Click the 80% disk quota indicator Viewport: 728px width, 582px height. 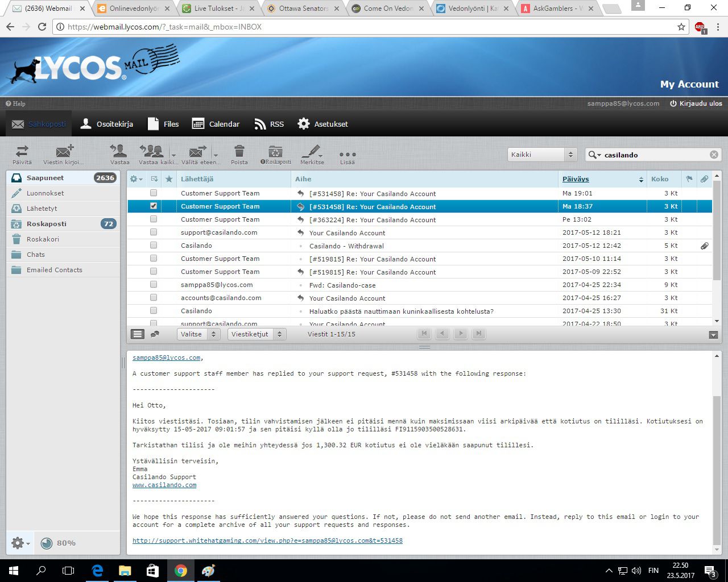pyautogui.click(x=59, y=543)
